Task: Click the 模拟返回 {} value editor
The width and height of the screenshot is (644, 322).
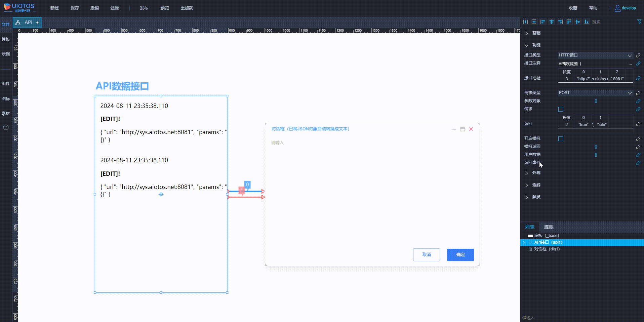Action: [596, 147]
